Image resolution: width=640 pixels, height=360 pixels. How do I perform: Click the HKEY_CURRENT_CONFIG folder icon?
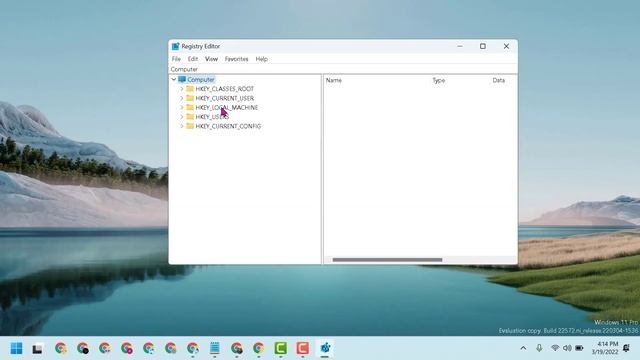(190, 126)
